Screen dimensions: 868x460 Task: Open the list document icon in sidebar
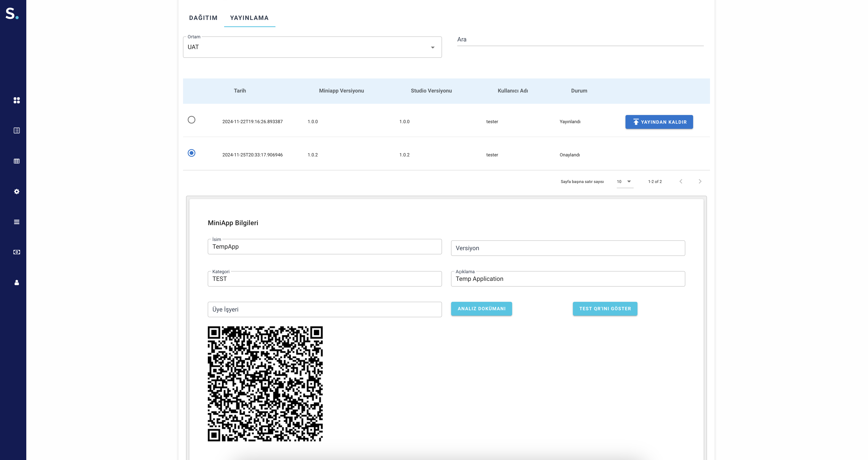click(17, 131)
